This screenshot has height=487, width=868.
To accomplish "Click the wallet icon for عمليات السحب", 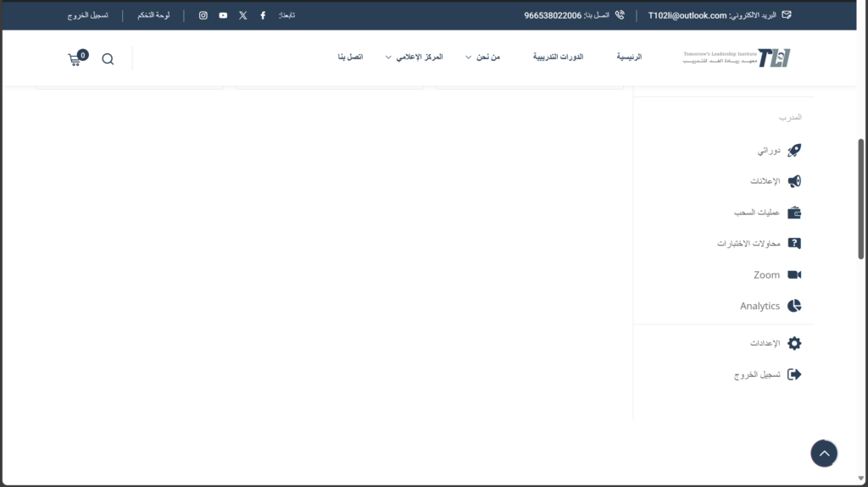I will (794, 213).
